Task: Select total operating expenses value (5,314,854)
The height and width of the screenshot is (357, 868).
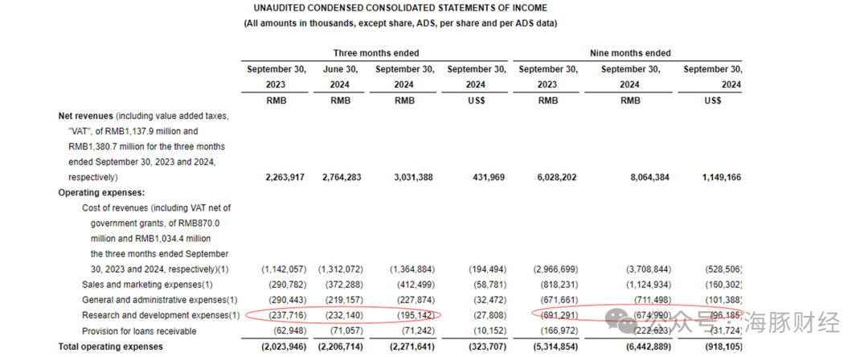Action: tap(555, 347)
